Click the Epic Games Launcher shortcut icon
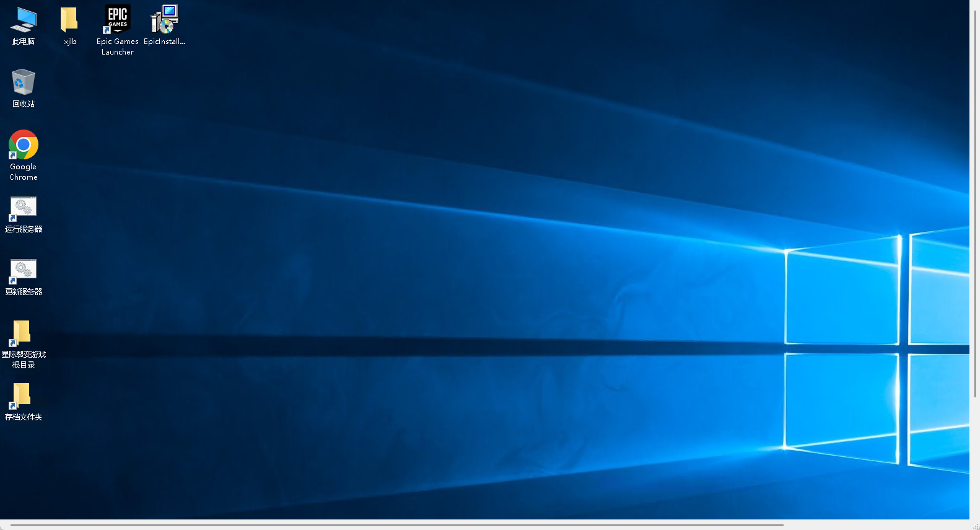980x530 pixels. (117, 20)
